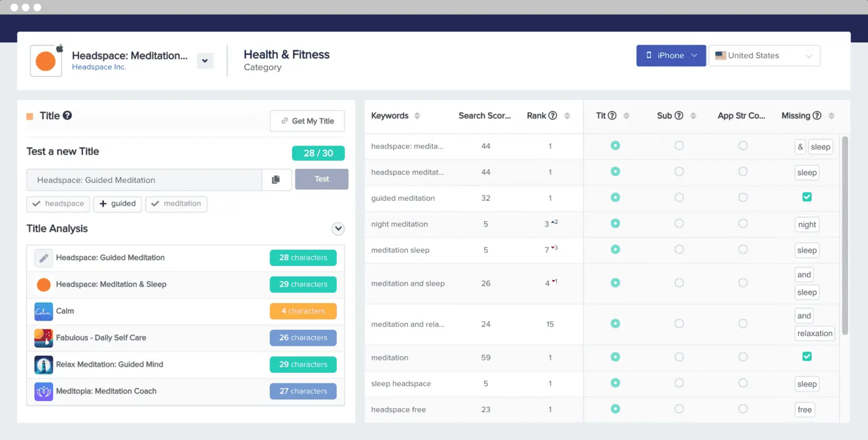Click the '&' missing tag in first row
868x440 pixels.
800,147
